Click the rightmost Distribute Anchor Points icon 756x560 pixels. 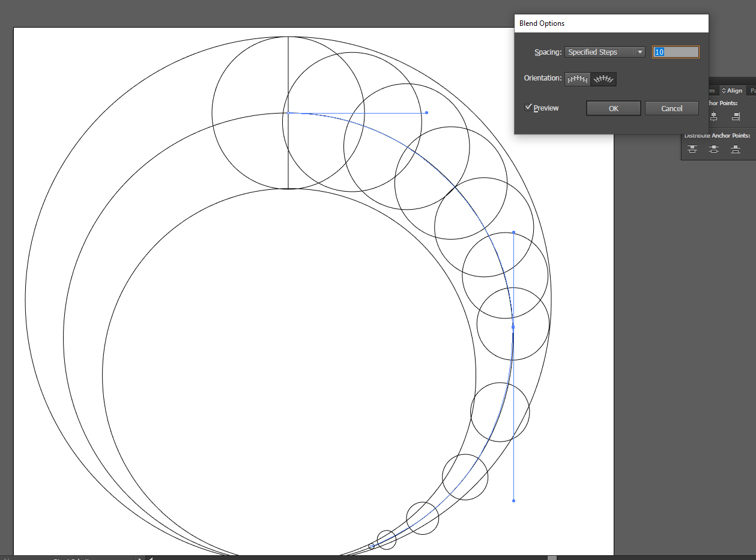tap(736, 148)
